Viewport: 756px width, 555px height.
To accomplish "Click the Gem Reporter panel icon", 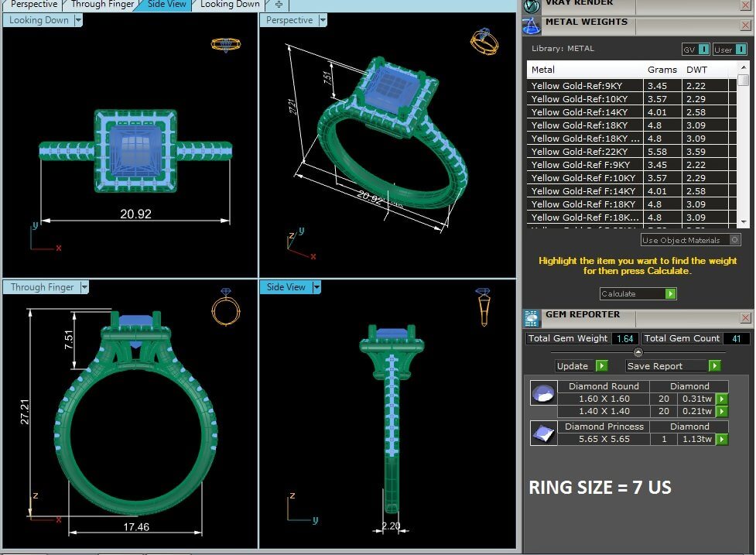I will pyautogui.click(x=532, y=317).
